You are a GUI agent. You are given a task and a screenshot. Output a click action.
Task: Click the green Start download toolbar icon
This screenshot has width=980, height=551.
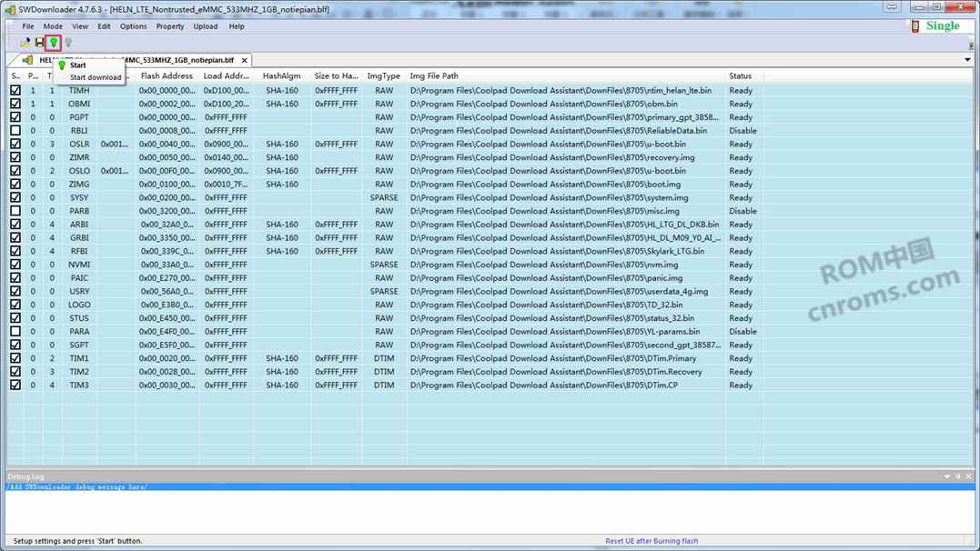point(54,42)
